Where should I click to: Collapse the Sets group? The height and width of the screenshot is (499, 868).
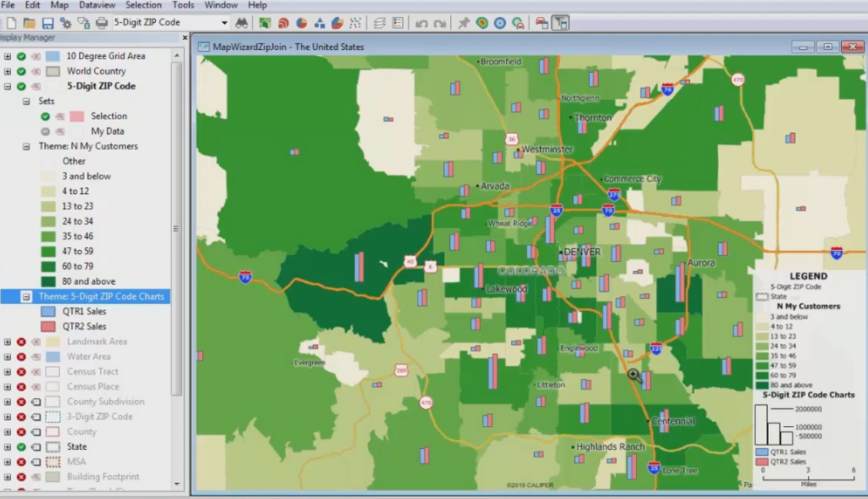point(26,101)
